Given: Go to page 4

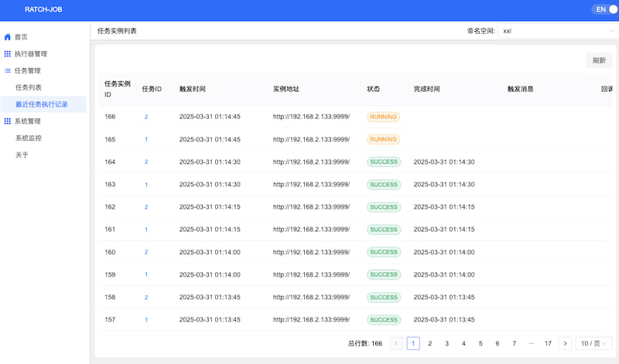Looking at the screenshot, I should [x=463, y=343].
